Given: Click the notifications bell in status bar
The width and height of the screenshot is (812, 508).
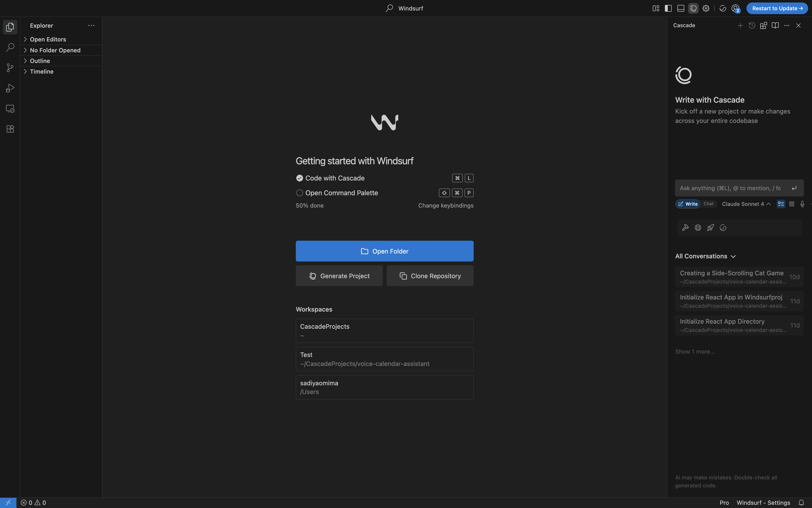Looking at the screenshot, I should tap(801, 502).
